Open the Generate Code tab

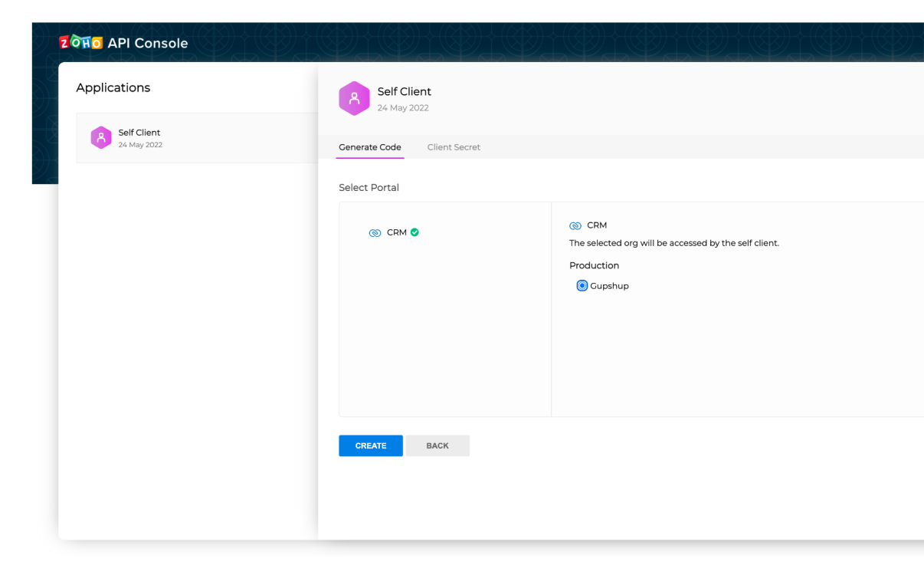tap(370, 147)
